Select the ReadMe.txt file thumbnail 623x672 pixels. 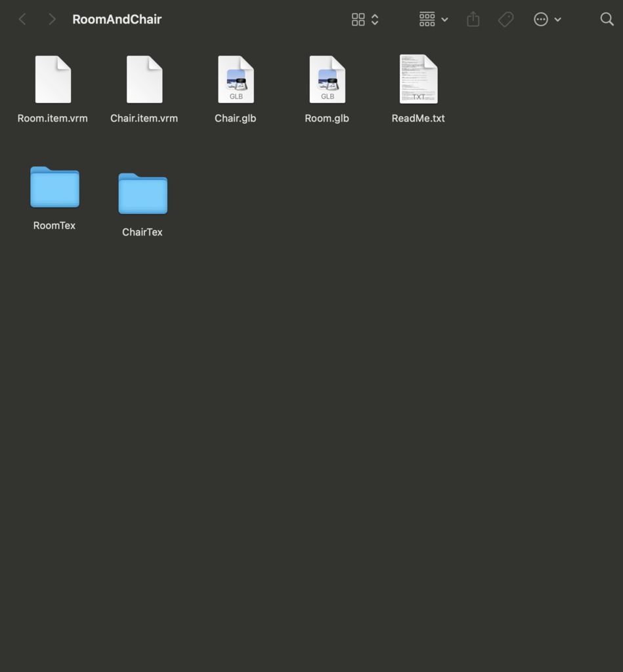coord(418,79)
